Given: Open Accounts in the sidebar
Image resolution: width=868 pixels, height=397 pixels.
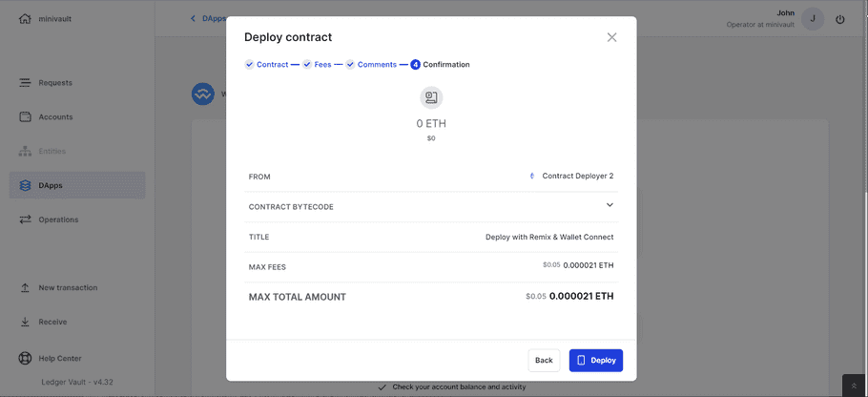Looking at the screenshot, I should (55, 117).
